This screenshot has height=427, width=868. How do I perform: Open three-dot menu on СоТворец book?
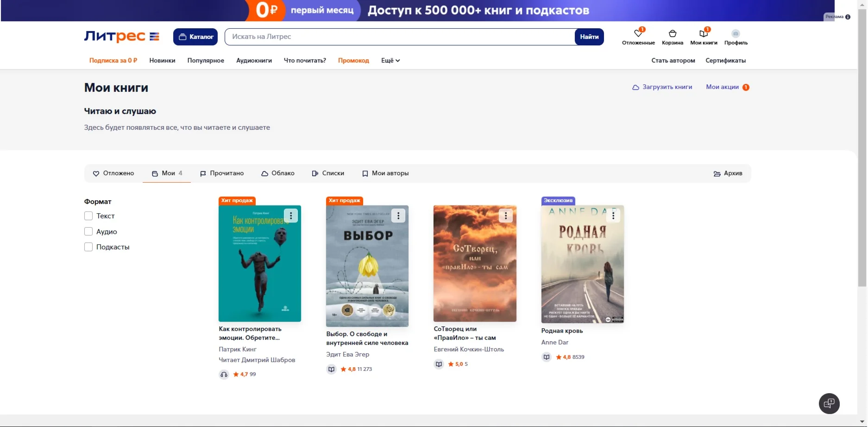pyautogui.click(x=506, y=216)
